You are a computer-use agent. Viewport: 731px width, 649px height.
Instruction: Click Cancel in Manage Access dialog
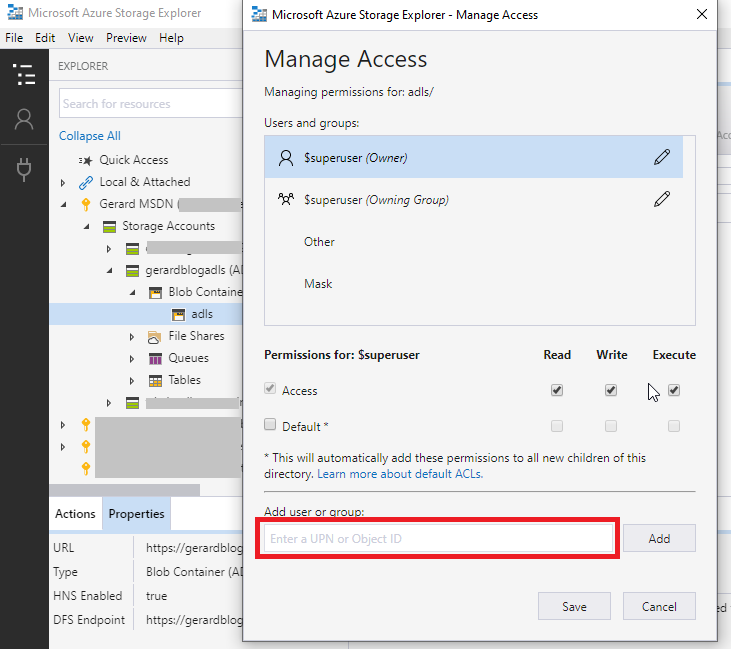659,607
